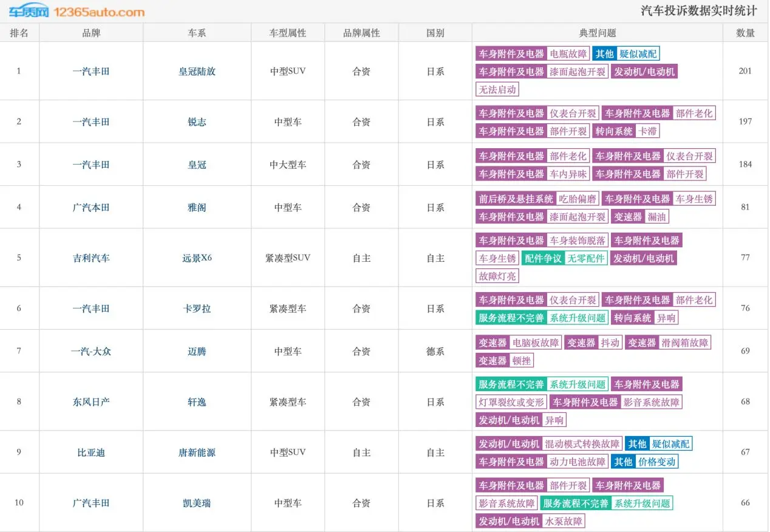This screenshot has width=770, height=532.
Task: Select the 顿挫 issue tag
Action: coord(522,360)
